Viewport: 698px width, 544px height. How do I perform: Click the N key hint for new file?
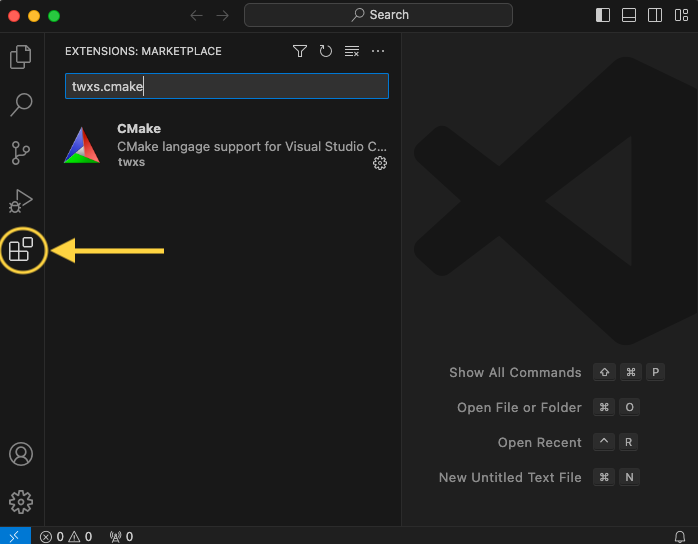(x=629, y=477)
